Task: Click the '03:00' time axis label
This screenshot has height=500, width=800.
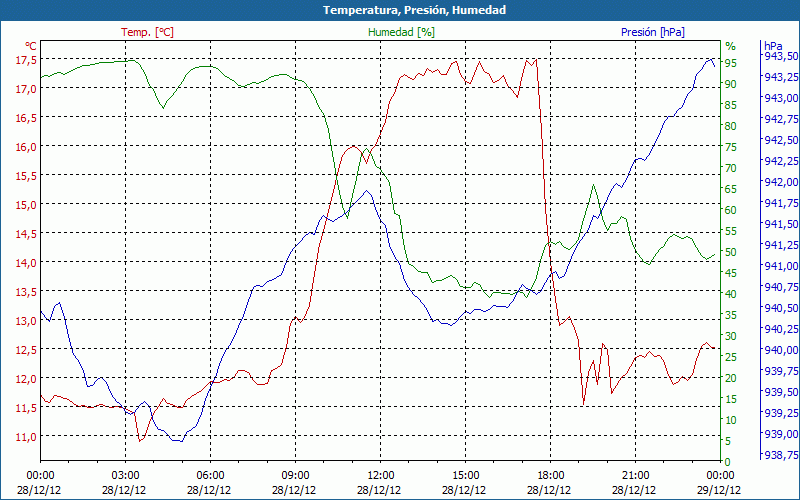Action: (126, 476)
